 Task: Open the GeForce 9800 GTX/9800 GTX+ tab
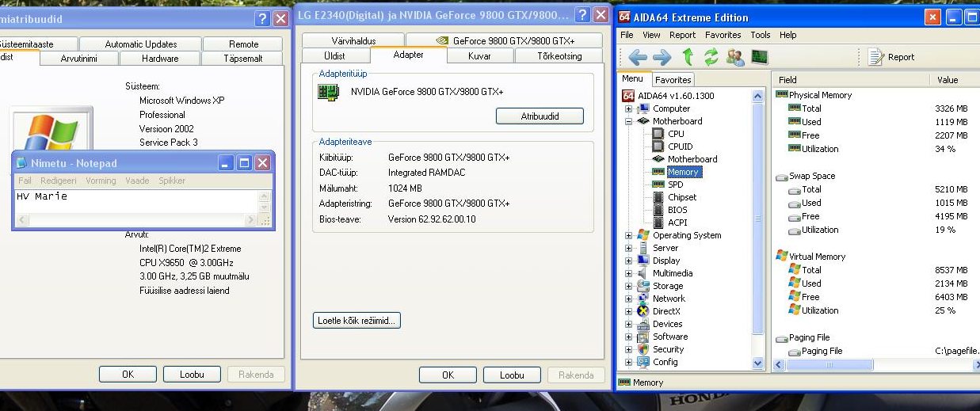coord(504,40)
